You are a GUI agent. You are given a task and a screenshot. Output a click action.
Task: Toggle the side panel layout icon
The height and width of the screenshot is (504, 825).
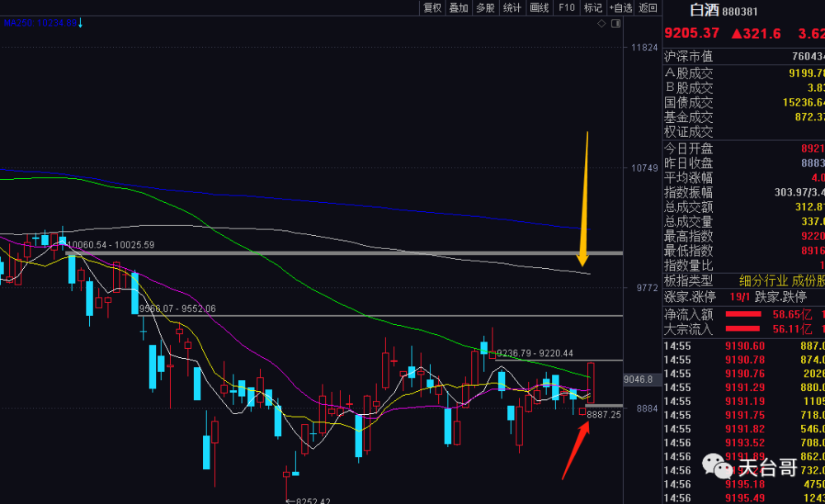(x=615, y=23)
